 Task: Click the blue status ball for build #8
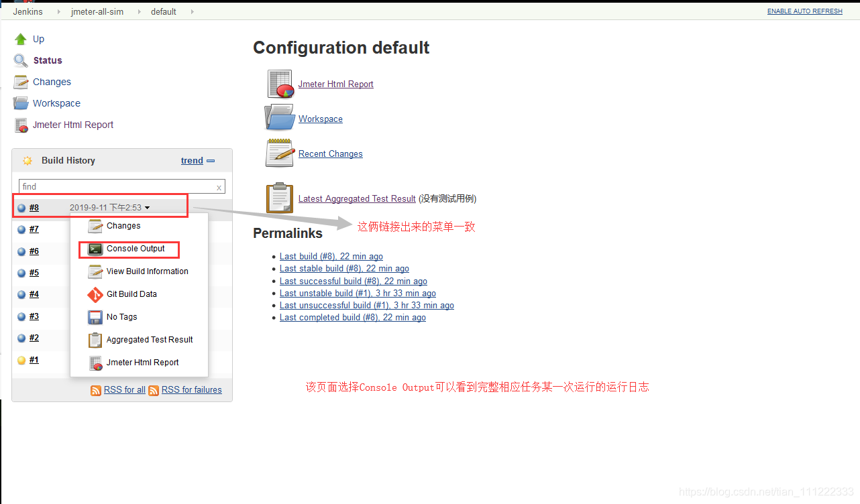(x=21, y=208)
